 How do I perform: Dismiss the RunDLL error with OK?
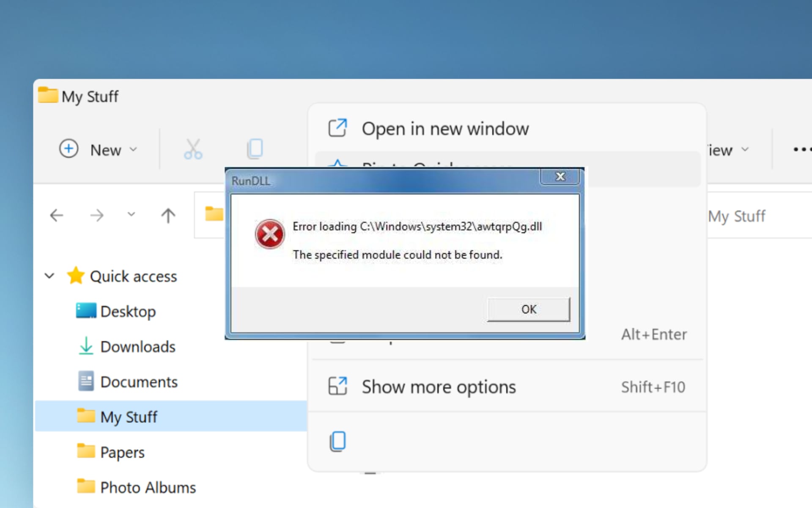[x=528, y=309]
